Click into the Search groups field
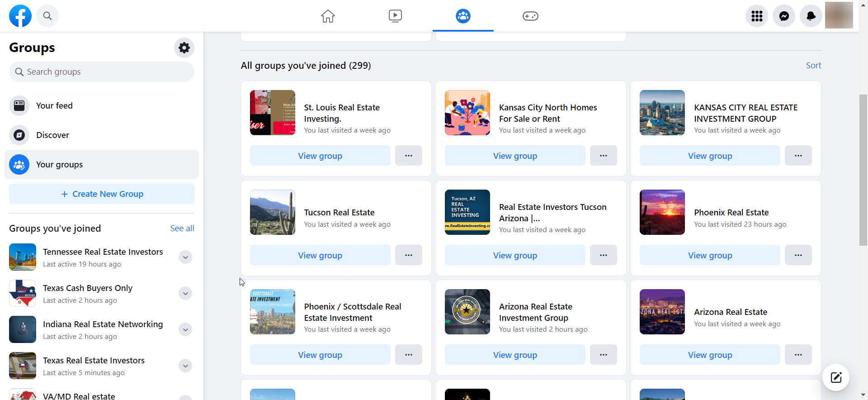868x400 pixels. (x=102, y=72)
